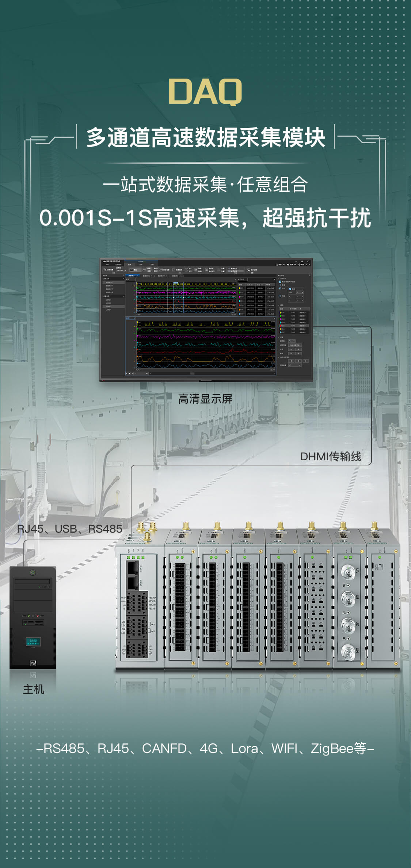Click the overview waveform icon in the ribbon
The image size is (411, 868).
(x=132, y=270)
